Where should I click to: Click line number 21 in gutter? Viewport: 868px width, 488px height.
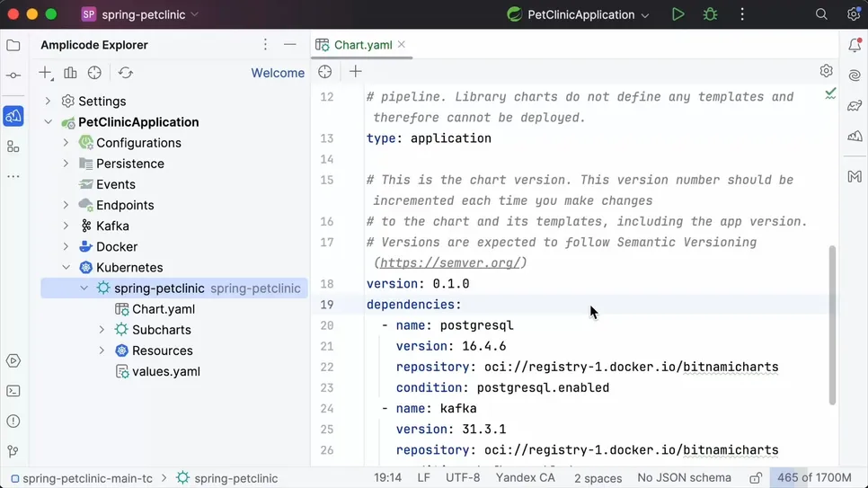tap(327, 346)
